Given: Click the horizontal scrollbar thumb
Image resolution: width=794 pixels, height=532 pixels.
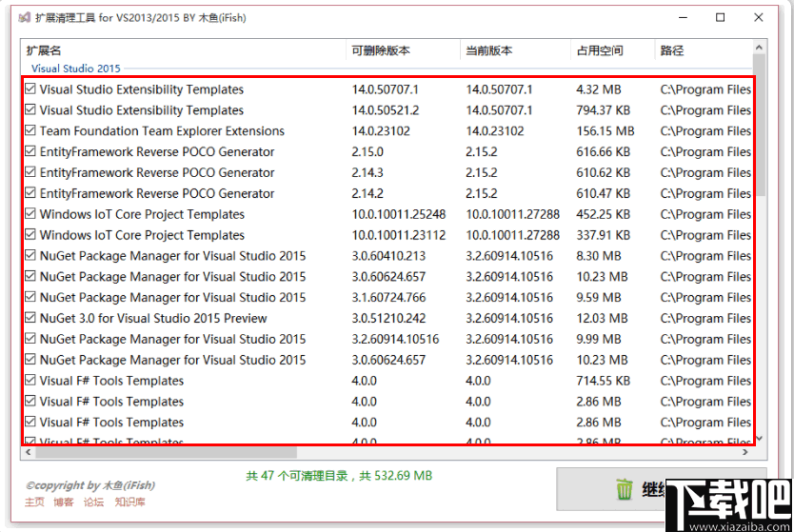Looking at the screenshot, I should tap(166, 452).
